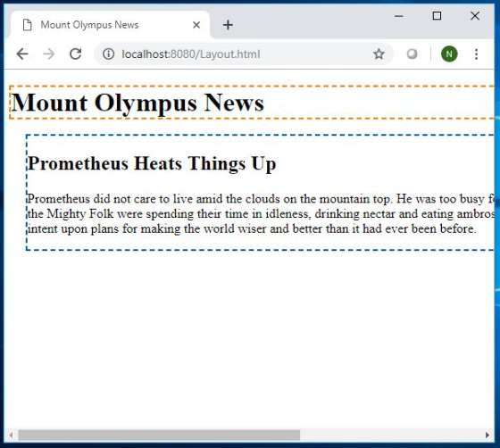This screenshot has height=448, width=500.
Task: Minimize the Chrome window
Action: (398, 16)
